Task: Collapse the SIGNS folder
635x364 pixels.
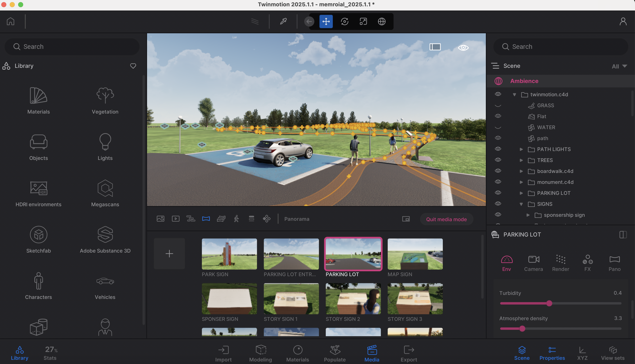Action: coord(521,204)
